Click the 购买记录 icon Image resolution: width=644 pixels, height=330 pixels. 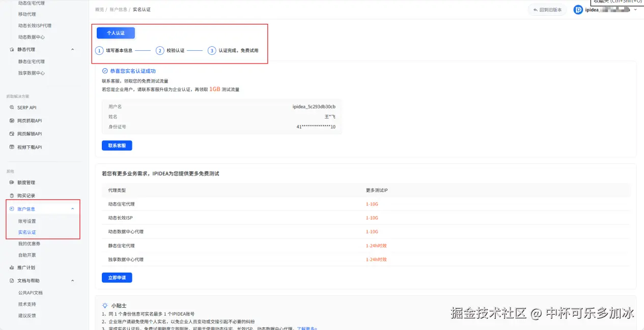coord(12,195)
